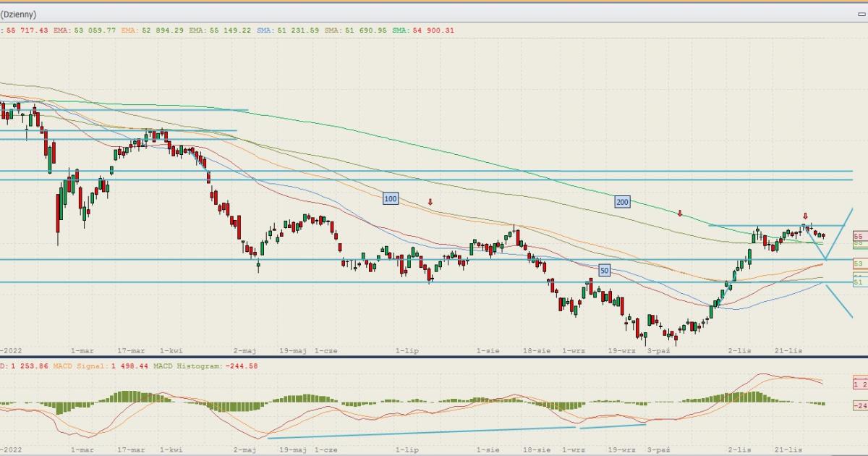Image resolution: width=868 pixels, height=456 pixels.
Task: Click the "19-maj" date on the main time axis
Action: pyautogui.click(x=293, y=350)
